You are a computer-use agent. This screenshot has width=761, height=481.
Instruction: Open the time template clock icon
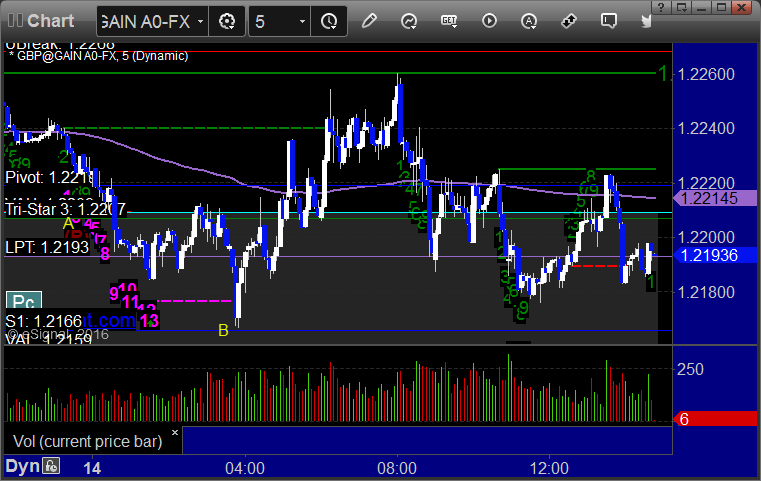(329, 21)
